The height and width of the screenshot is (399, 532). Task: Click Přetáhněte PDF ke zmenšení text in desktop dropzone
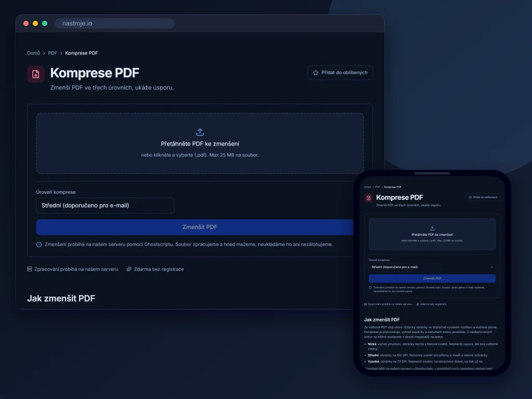[x=200, y=144]
